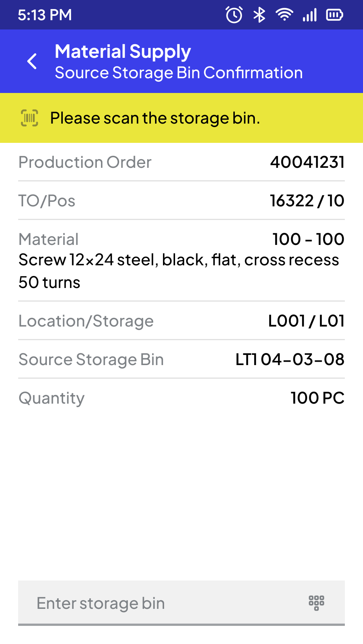The image size is (363, 644).
Task: Focus the Enter storage bin field
Action: [181, 603]
